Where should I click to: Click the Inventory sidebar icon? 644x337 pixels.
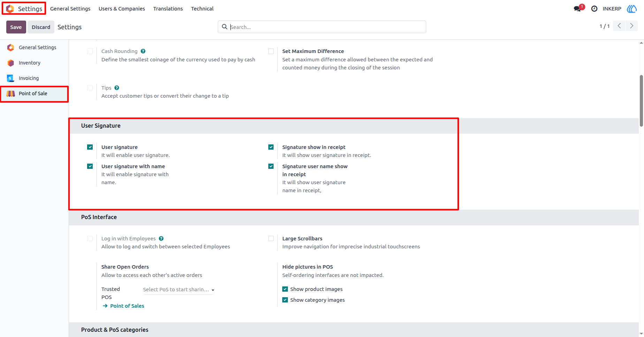click(11, 63)
